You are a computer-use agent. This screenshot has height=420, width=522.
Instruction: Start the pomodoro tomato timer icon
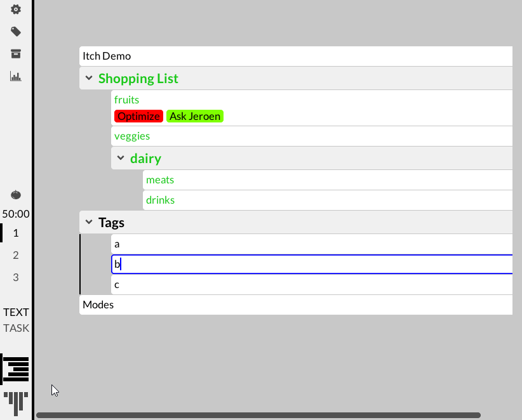click(16, 195)
